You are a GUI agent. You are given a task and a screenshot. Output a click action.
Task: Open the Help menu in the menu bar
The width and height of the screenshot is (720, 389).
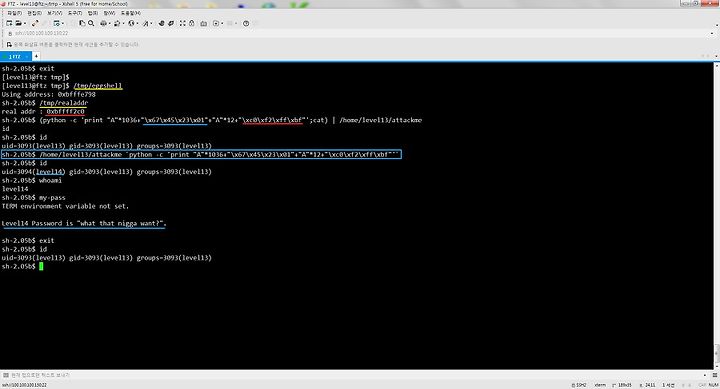pos(131,13)
